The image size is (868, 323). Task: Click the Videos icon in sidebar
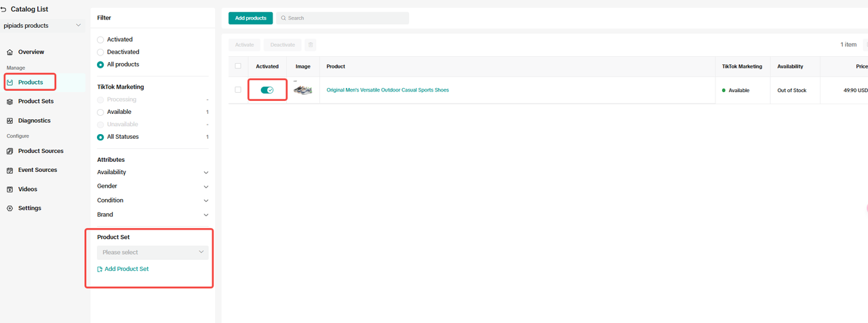click(x=9, y=190)
